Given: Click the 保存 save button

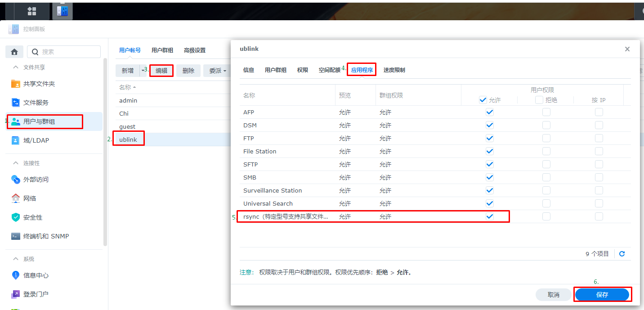Looking at the screenshot, I should pos(602,295).
